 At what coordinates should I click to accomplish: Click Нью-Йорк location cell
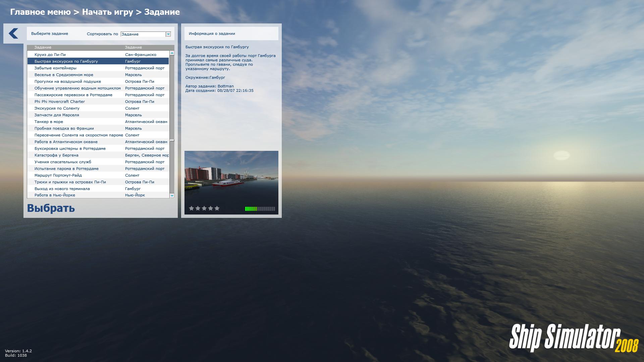pyautogui.click(x=135, y=195)
